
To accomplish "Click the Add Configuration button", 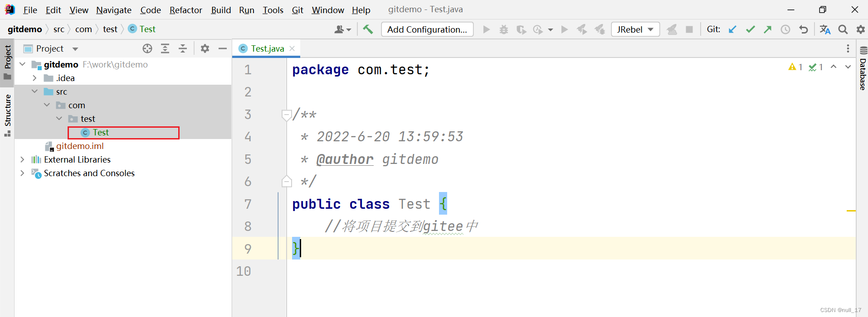I will 427,29.
